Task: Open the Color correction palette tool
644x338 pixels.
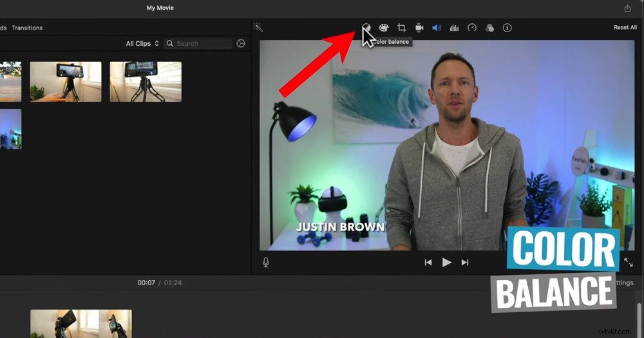Action: coord(384,28)
